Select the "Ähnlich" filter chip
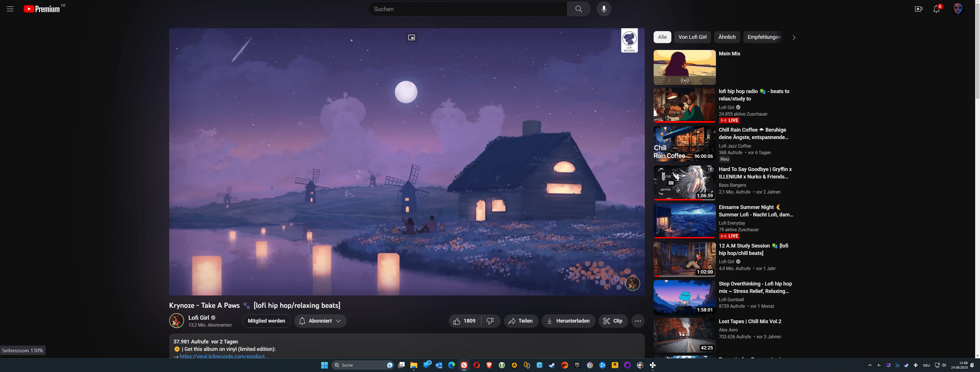Viewport: 980px width, 372px height. 726,37
